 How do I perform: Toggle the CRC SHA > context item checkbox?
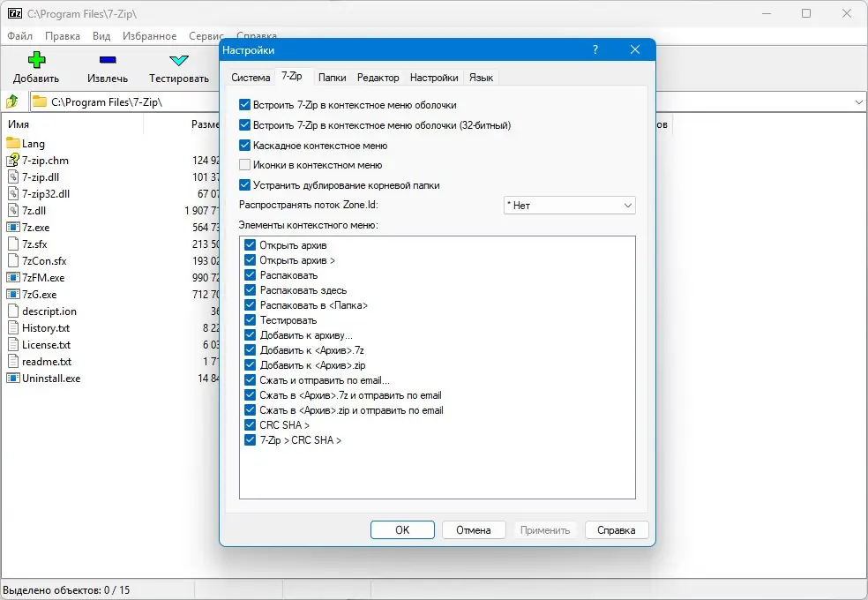pos(251,425)
